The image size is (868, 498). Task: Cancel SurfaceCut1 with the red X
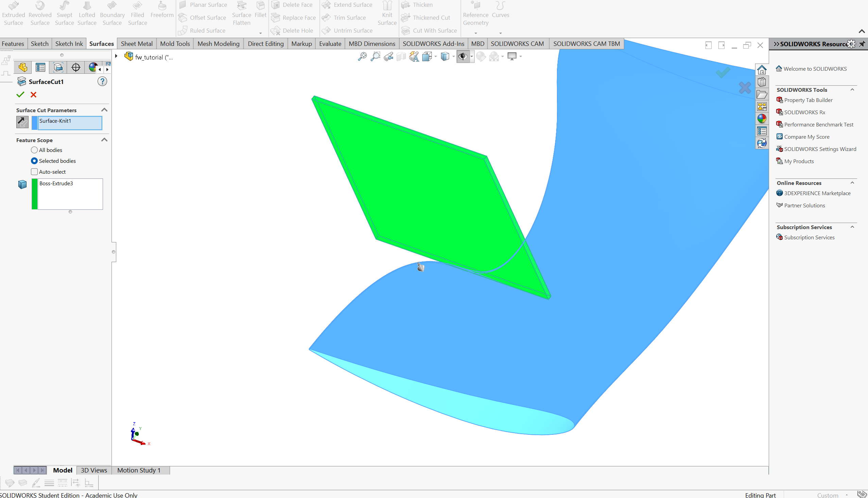click(34, 95)
